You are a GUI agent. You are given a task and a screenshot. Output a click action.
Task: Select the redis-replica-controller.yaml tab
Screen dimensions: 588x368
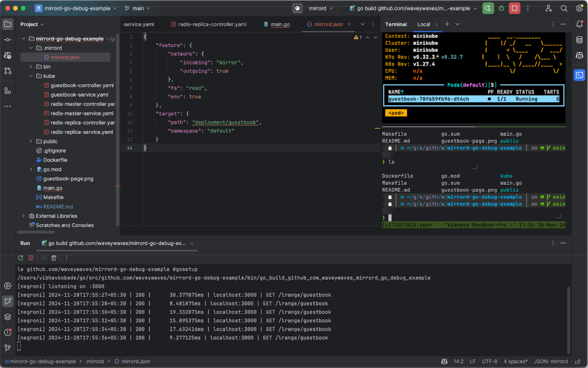[212, 24]
